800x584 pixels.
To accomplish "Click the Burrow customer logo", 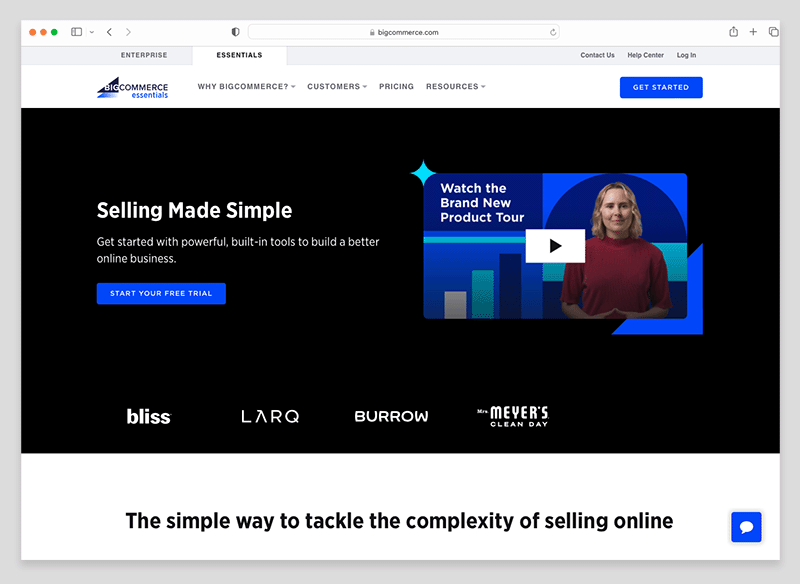I will (391, 416).
